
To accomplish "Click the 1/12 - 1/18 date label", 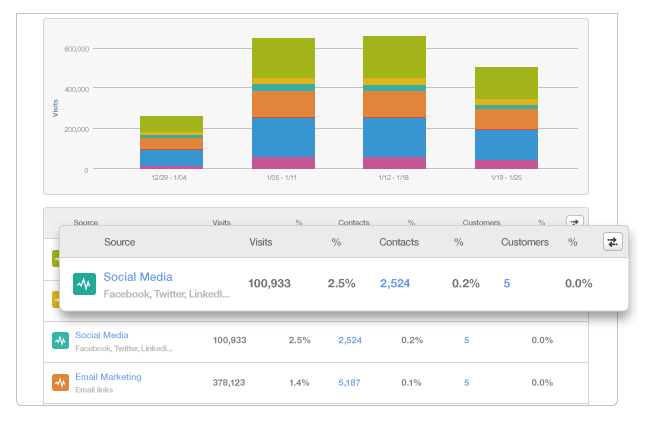I will 393,177.
